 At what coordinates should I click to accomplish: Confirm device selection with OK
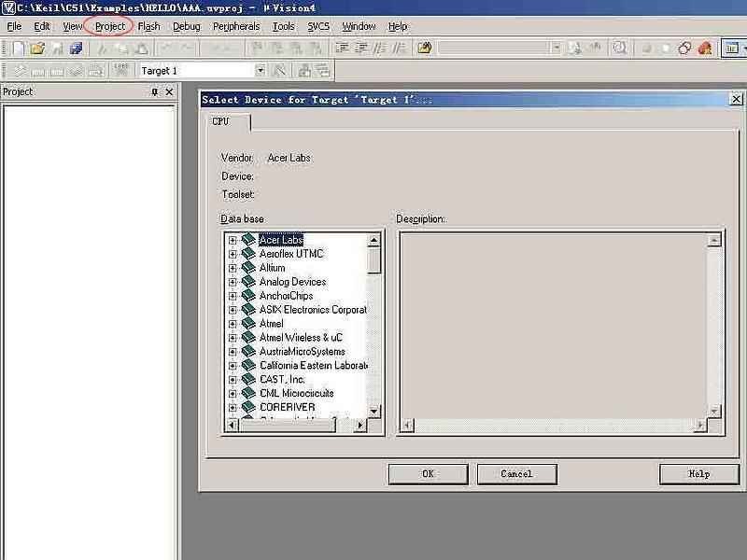point(428,474)
